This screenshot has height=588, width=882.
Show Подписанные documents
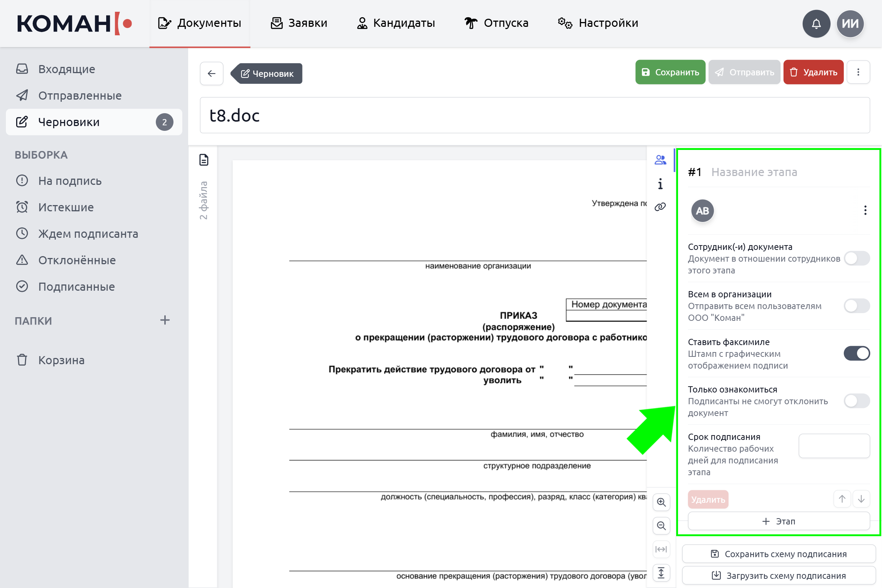pyautogui.click(x=94, y=287)
